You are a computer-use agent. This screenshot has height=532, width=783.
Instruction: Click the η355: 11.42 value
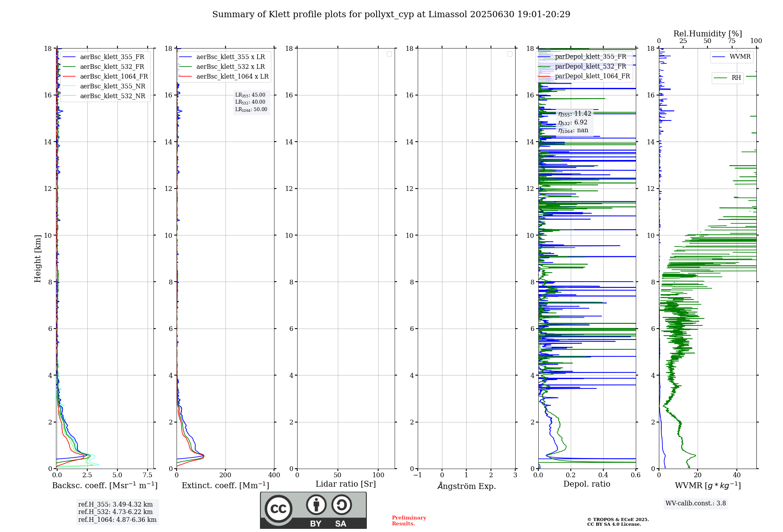(x=575, y=114)
